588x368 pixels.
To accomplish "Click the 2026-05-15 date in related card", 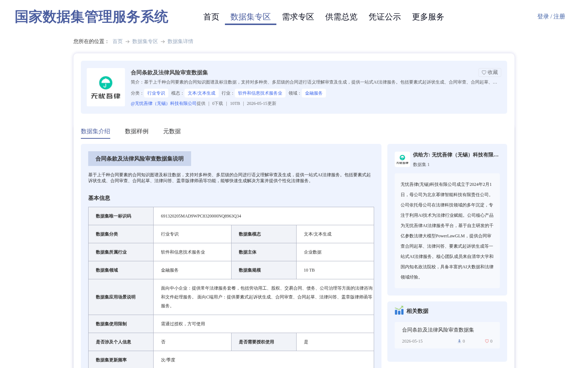I will (412, 341).
